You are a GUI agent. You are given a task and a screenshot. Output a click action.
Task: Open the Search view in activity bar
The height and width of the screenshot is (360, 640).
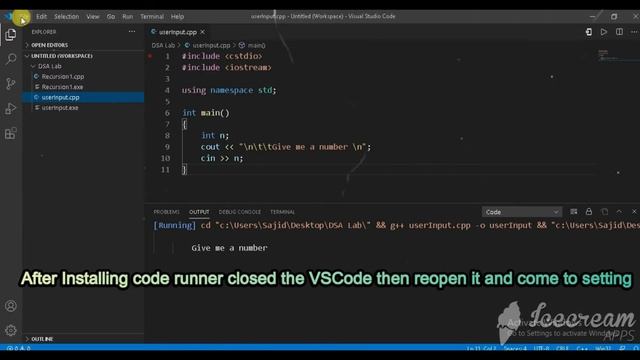(x=11, y=59)
